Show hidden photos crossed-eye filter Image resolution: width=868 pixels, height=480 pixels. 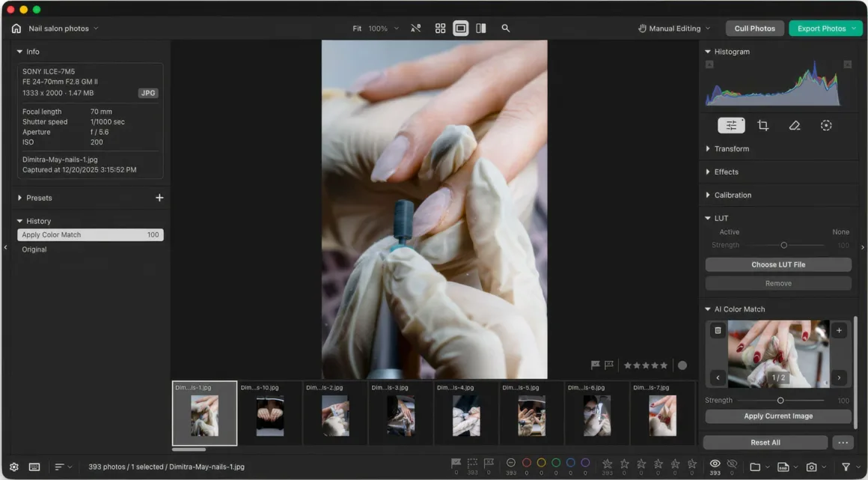point(732,464)
